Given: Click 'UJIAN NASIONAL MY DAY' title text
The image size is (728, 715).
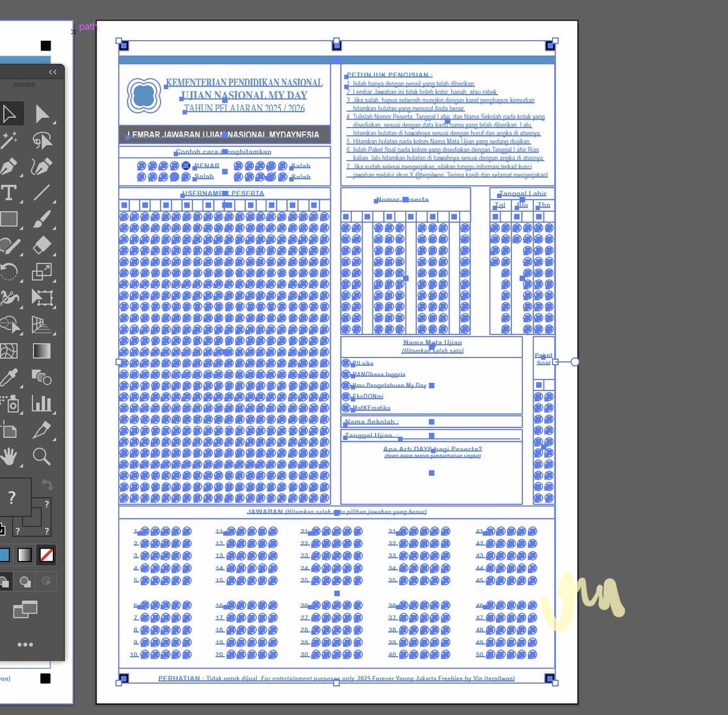Looking at the screenshot, I should 244,95.
